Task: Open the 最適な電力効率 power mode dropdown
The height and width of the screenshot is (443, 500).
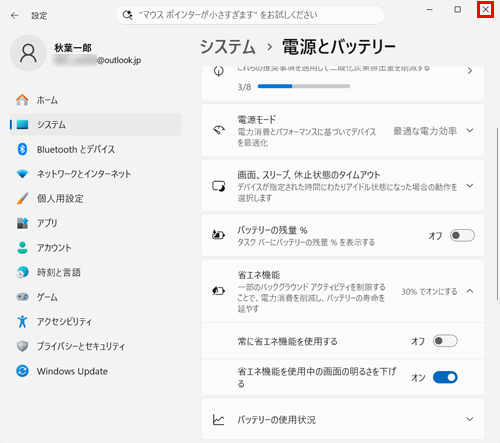Action: click(433, 131)
